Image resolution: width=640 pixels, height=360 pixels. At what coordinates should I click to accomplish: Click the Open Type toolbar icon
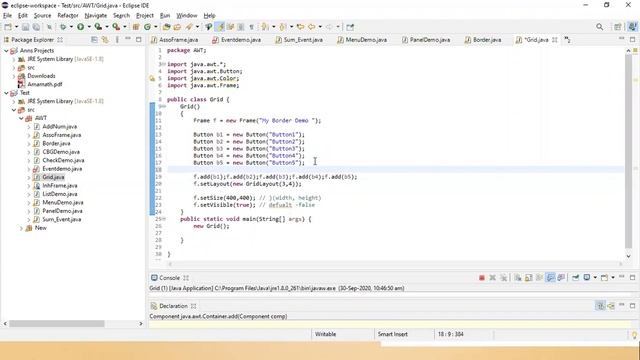point(166,27)
